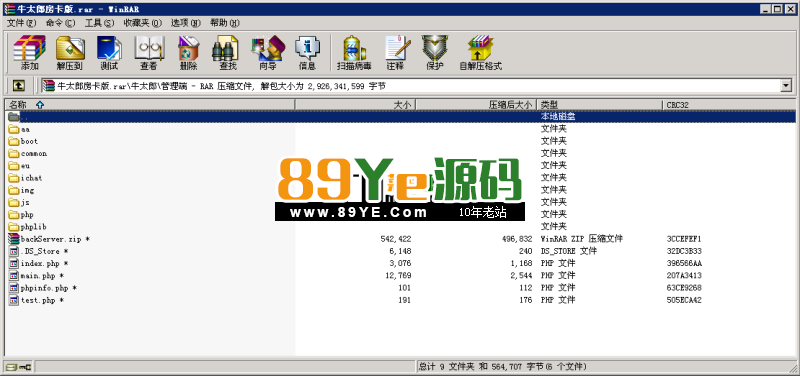The width and height of the screenshot is (800, 376).
Task: Open the 查找 (Find) binoculars icon
Action: click(x=228, y=53)
